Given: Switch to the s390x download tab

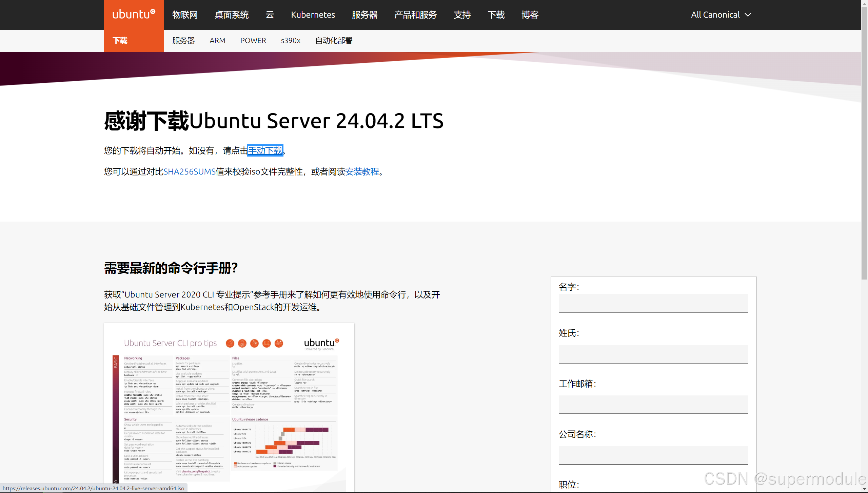Looking at the screenshot, I should (x=291, y=41).
